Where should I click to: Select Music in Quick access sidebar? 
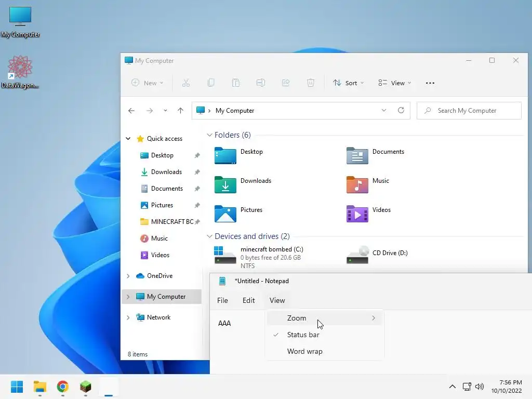(x=159, y=238)
